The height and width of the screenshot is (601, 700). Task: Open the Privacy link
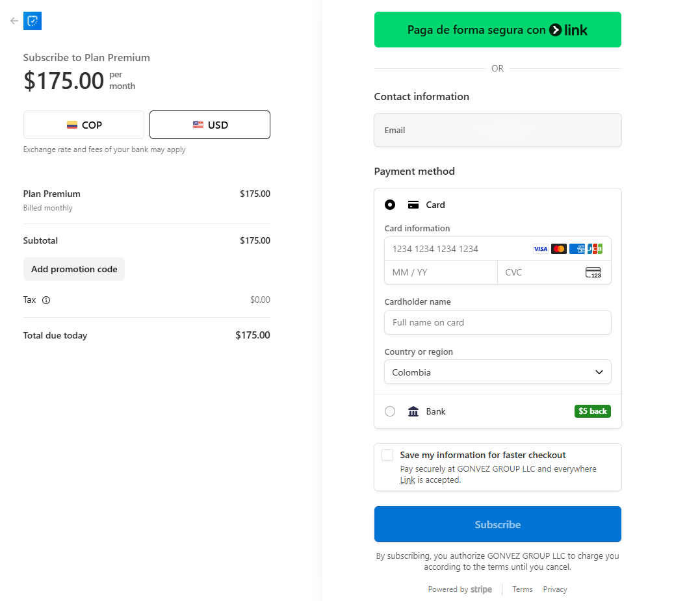555,589
